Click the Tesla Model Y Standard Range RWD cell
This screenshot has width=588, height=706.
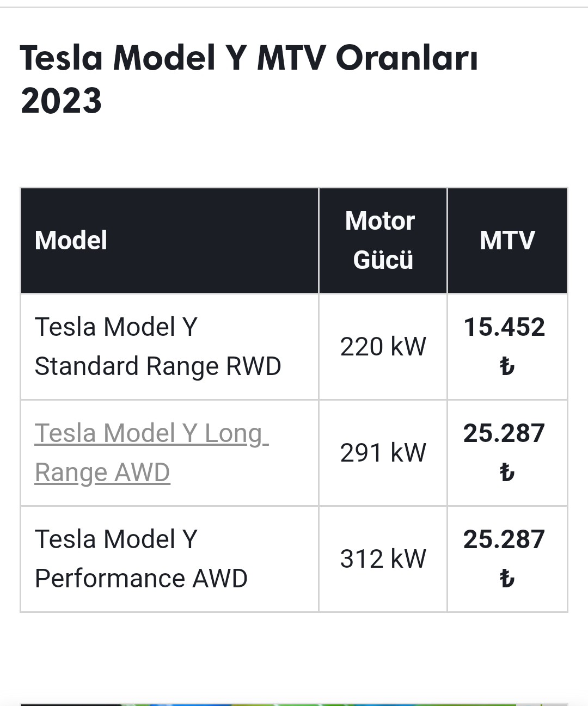[x=157, y=347]
